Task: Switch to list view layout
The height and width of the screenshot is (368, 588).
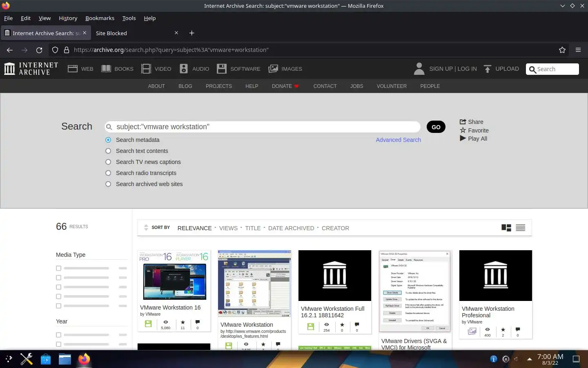Action: [x=520, y=228]
